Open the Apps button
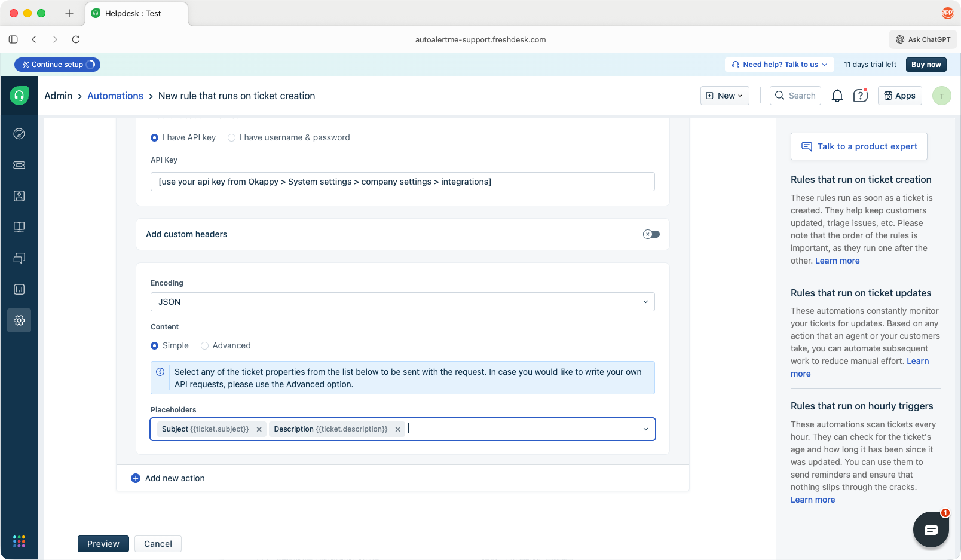The width and height of the screenshot is (961, 560). pyautogui.click(x=900, y=96)
